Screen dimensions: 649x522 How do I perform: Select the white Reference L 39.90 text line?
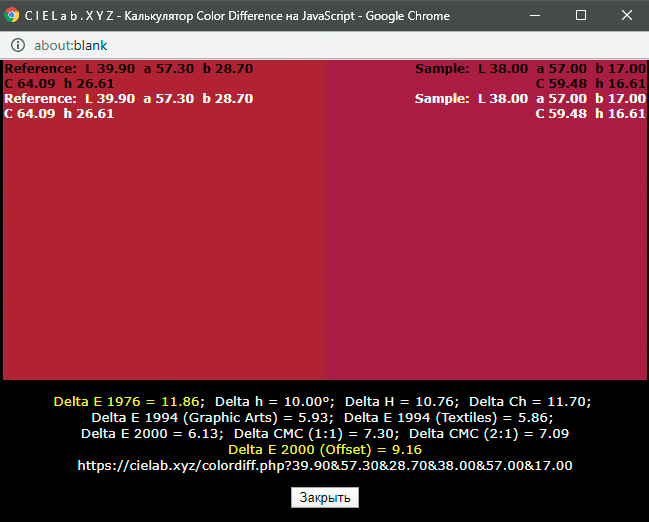tap(129, 99)
